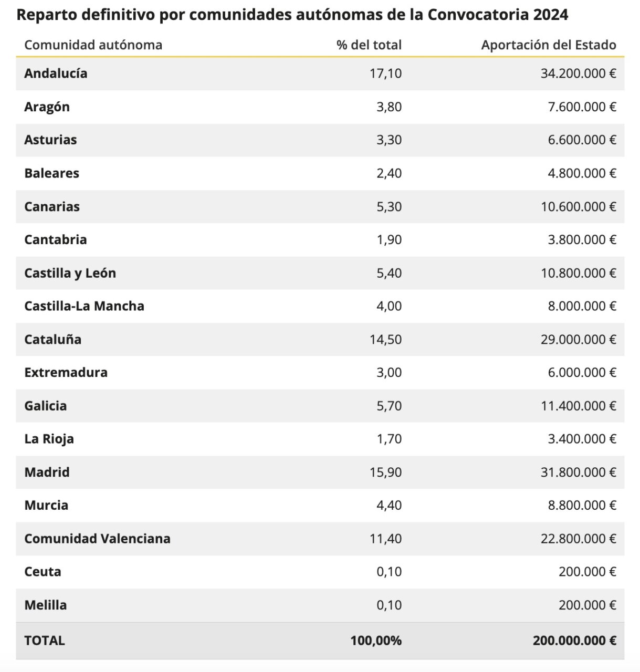The image size is (640, 672).
Task: Click the 'Comunidad autónoma' column header
Action: [93, 45]
